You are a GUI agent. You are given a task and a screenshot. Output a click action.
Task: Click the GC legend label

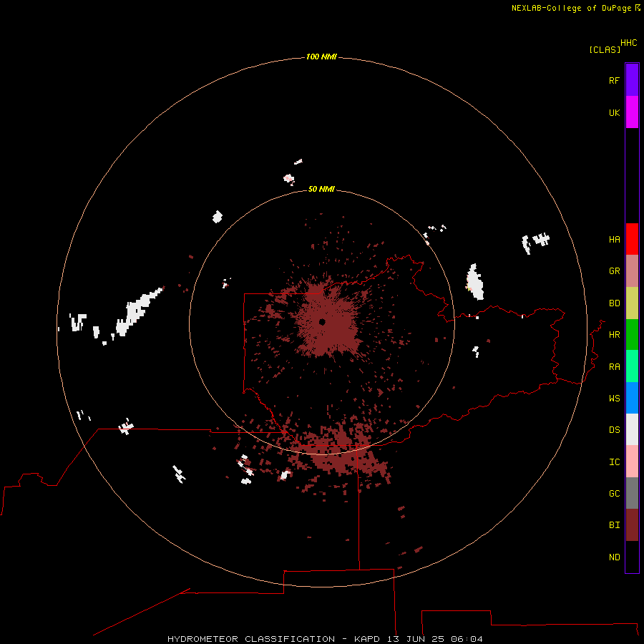point(614,493)
